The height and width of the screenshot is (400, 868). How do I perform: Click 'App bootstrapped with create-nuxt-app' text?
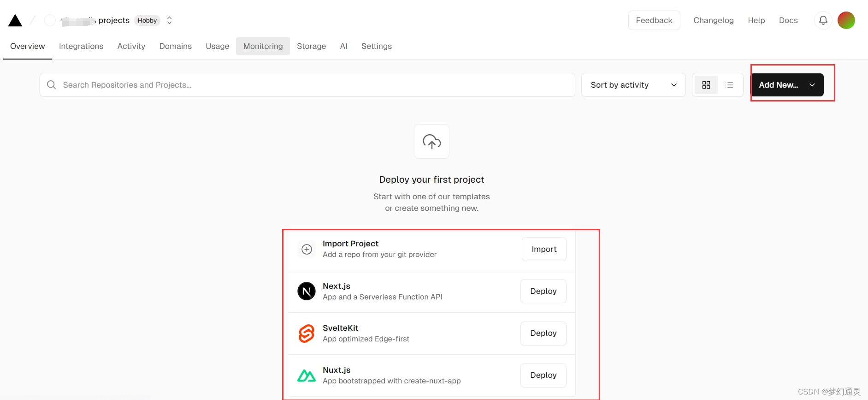392,381
